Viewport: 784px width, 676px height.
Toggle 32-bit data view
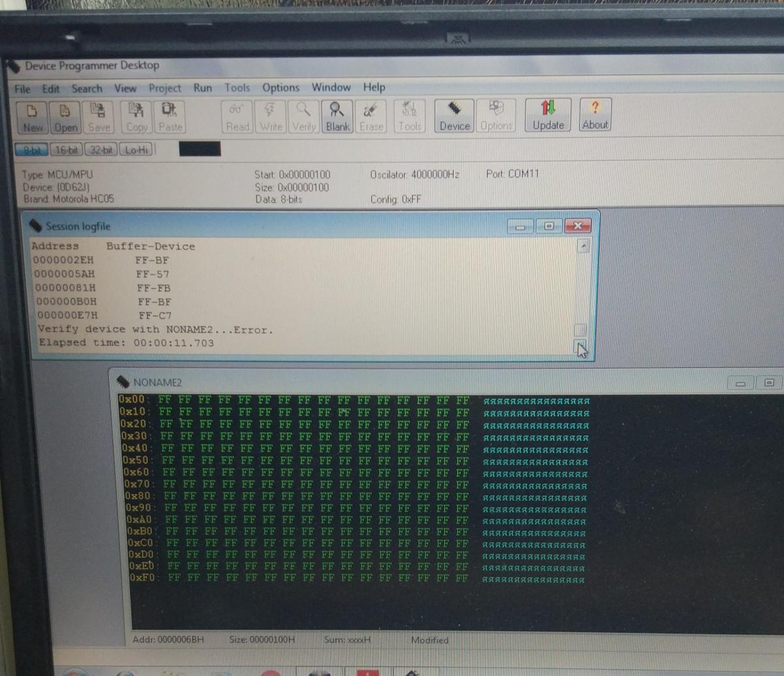101,150
